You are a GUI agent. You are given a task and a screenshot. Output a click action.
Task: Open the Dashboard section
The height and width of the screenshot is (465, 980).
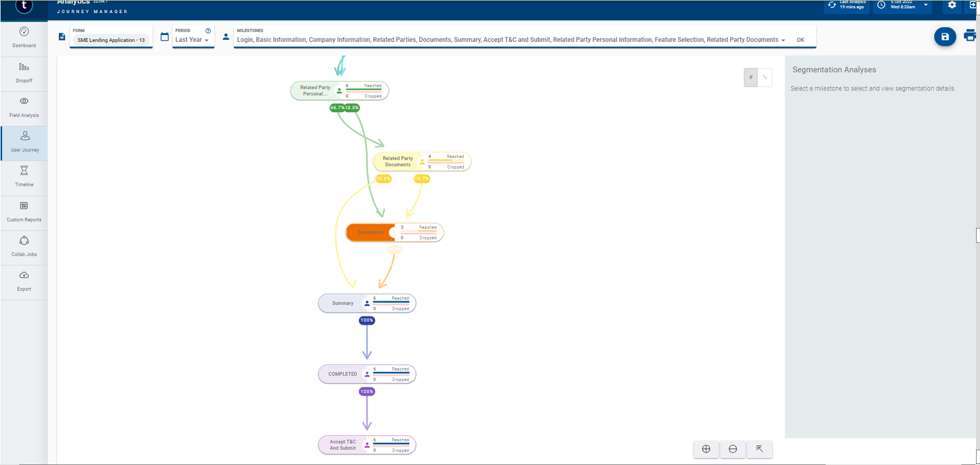pos(24,37)
